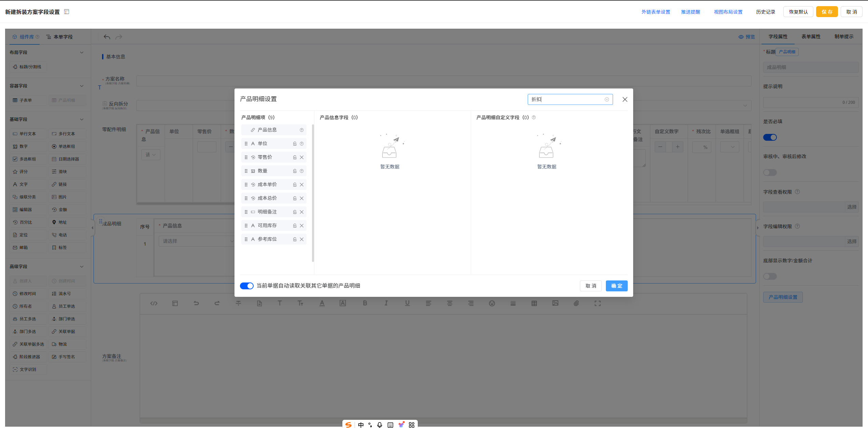Toggle auto-read linked document product details switch
Image resolution: width=868 pixels, height=428 pixels.
coord(246,286)
